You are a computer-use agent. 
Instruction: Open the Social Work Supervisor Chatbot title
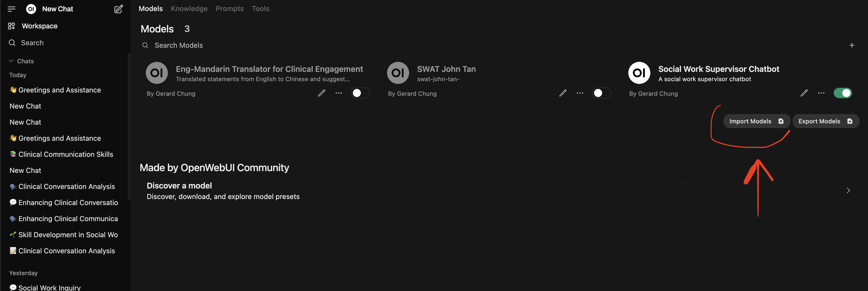[x=719, y=69]
